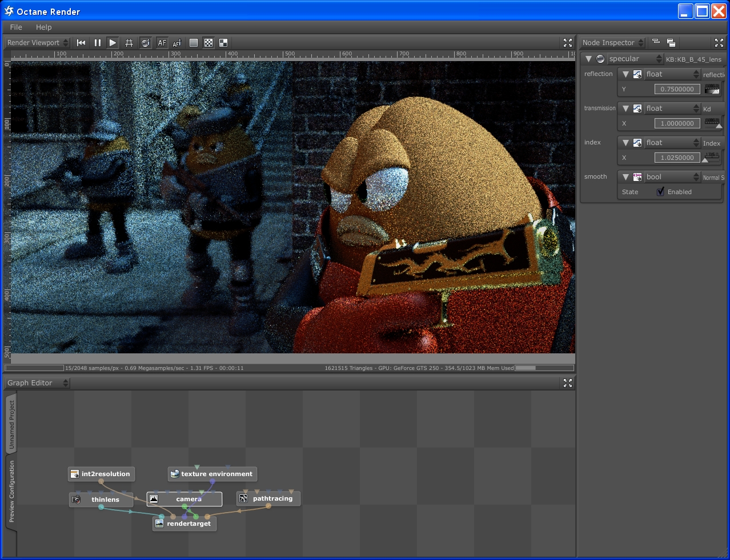
Task: Collapse the specular node section
Action: point(588,59)
